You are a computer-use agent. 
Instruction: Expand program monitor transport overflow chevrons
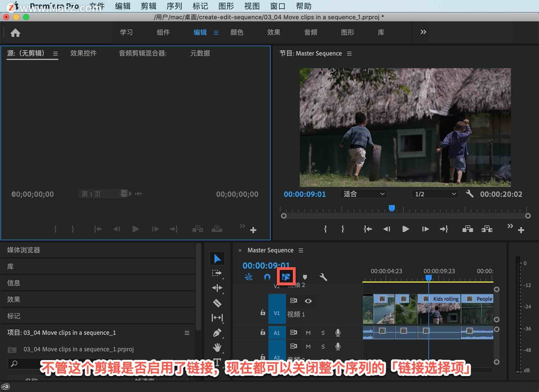(510, 226)
